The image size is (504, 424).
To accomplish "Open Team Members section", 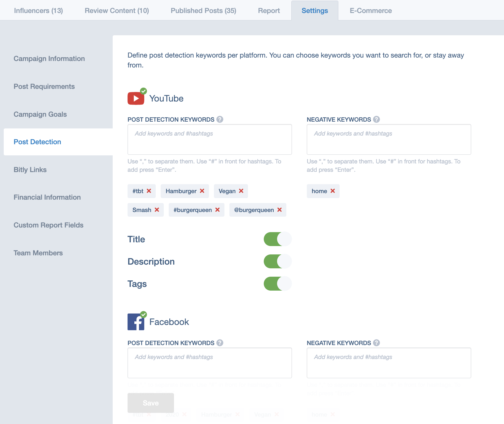I will click(x=38, y=253).
